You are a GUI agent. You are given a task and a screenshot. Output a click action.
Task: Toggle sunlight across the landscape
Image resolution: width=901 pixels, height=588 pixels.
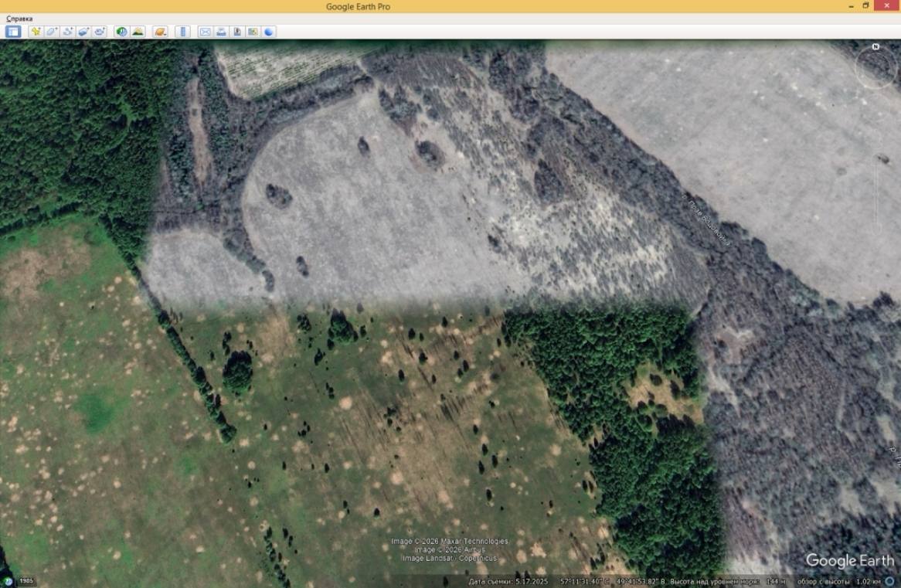(x=138, y=32)
